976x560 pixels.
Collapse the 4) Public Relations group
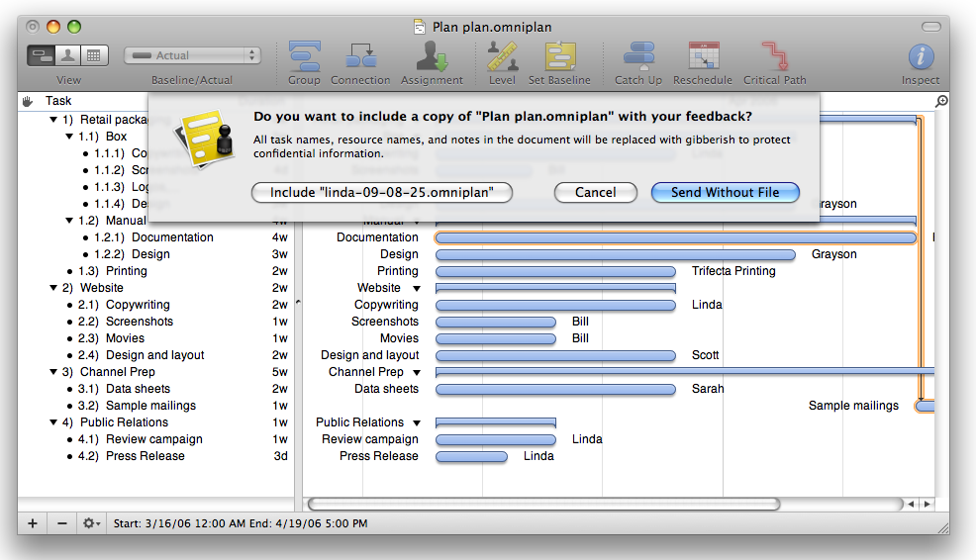(53, 421)
